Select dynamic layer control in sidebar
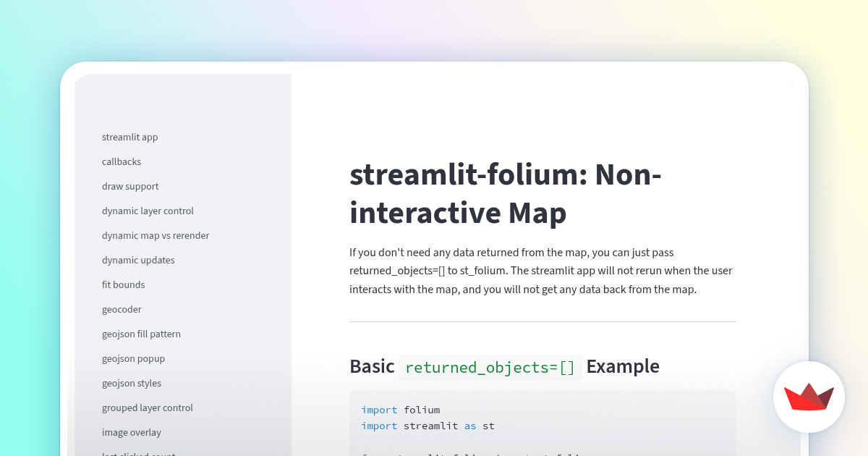 tap(148, 211)
